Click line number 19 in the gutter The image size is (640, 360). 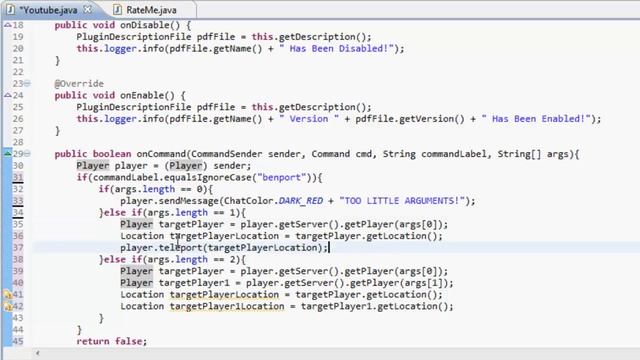tap(18, 37)
